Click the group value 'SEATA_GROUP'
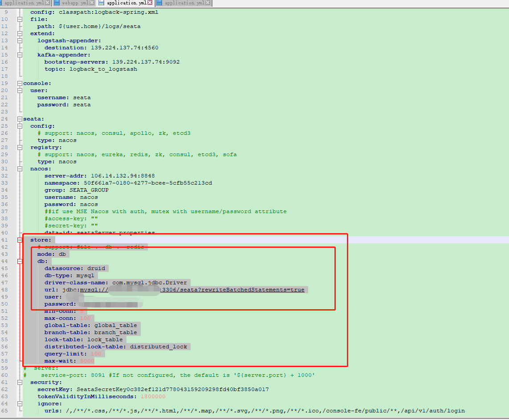Screen dimensions: 509x420 (x=89, y=190)
